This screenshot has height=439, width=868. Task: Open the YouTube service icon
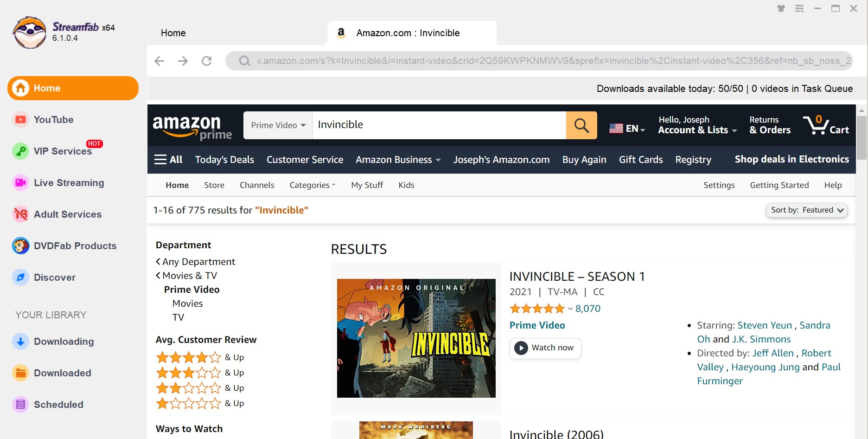coord(20,120)
